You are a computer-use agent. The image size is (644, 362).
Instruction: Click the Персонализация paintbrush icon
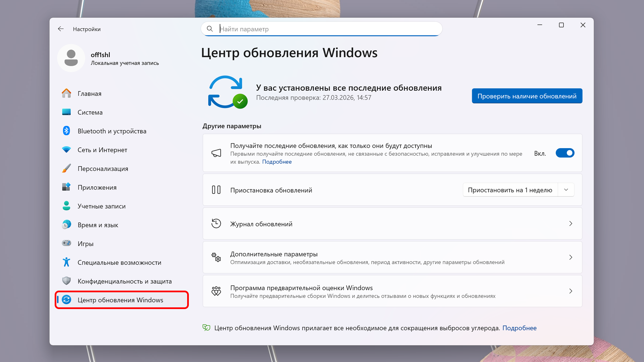coord(66,169)
